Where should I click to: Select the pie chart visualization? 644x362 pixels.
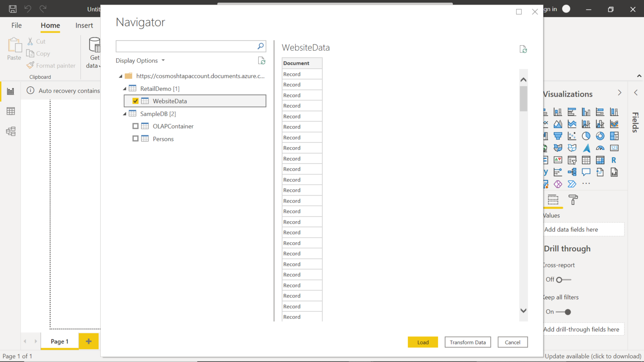point(586,136)
